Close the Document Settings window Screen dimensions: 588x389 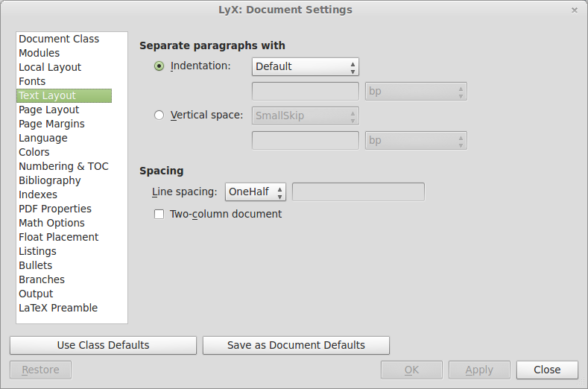(547, 370)
